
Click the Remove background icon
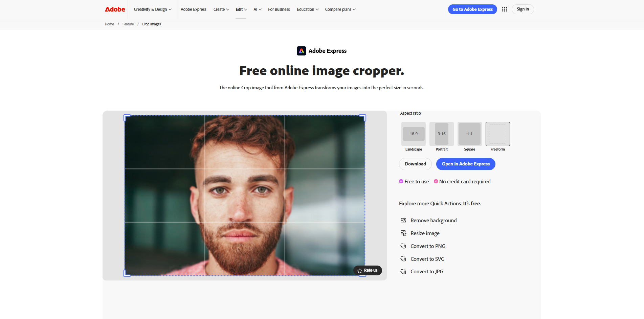pos(403,220)
